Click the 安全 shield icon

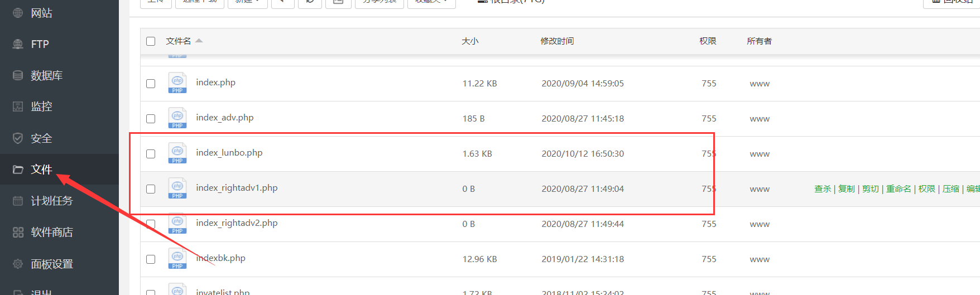[18, 138]
